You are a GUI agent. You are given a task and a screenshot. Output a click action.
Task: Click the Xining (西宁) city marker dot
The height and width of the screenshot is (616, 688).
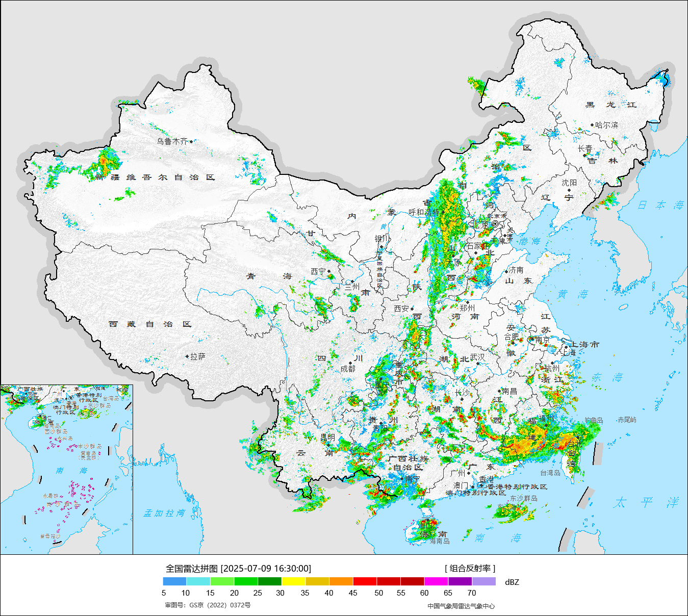click(x=329, y=272)
